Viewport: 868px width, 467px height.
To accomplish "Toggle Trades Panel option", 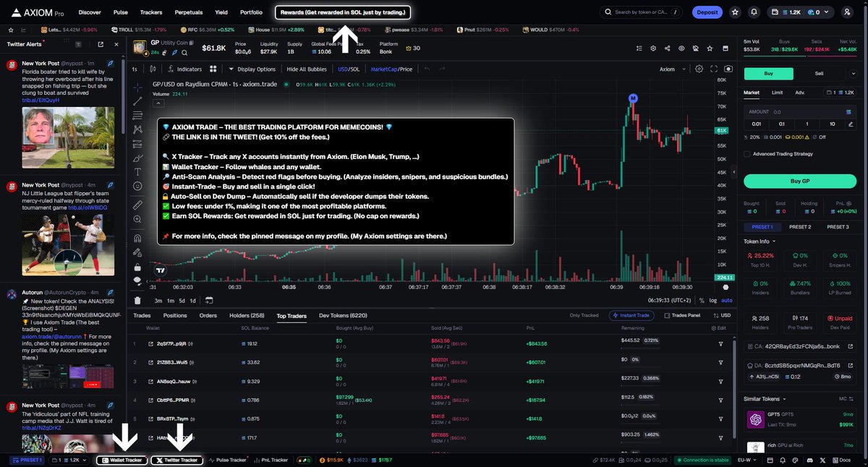I will tap(681, 315).
